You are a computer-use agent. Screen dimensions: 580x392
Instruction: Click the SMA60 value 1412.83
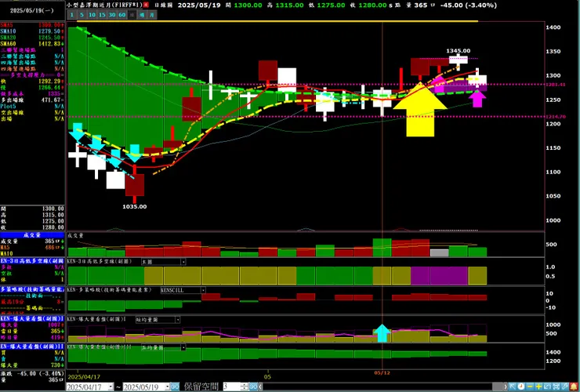tap(49, 44)
